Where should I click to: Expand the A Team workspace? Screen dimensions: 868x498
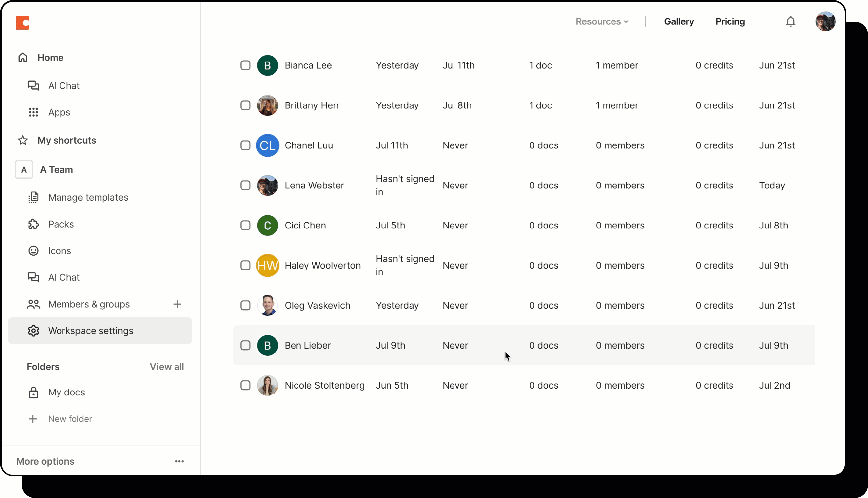pyautogui.click(x=57, y=170)
